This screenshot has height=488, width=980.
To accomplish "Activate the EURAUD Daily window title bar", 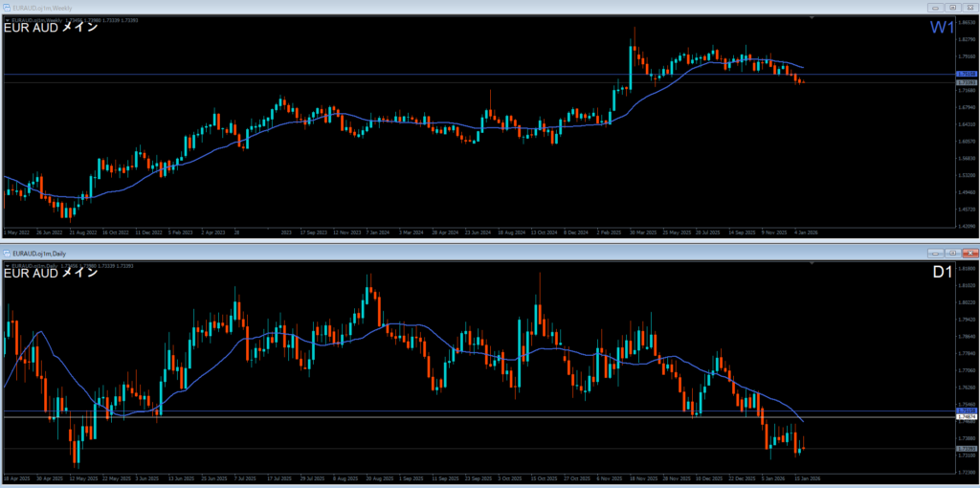I will click(x=383, y=253).
